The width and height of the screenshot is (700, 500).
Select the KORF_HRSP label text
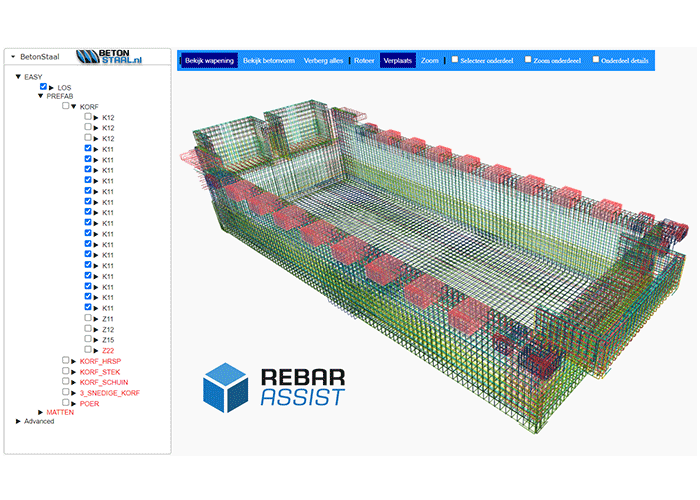tap(100, 361)
